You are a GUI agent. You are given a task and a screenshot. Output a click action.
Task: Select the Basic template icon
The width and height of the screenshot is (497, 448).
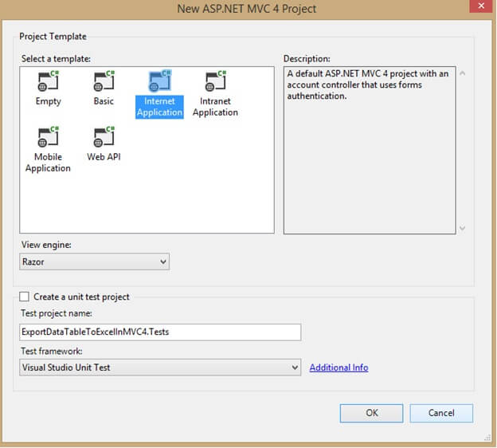pyautogui.click(x=104, y=81)
